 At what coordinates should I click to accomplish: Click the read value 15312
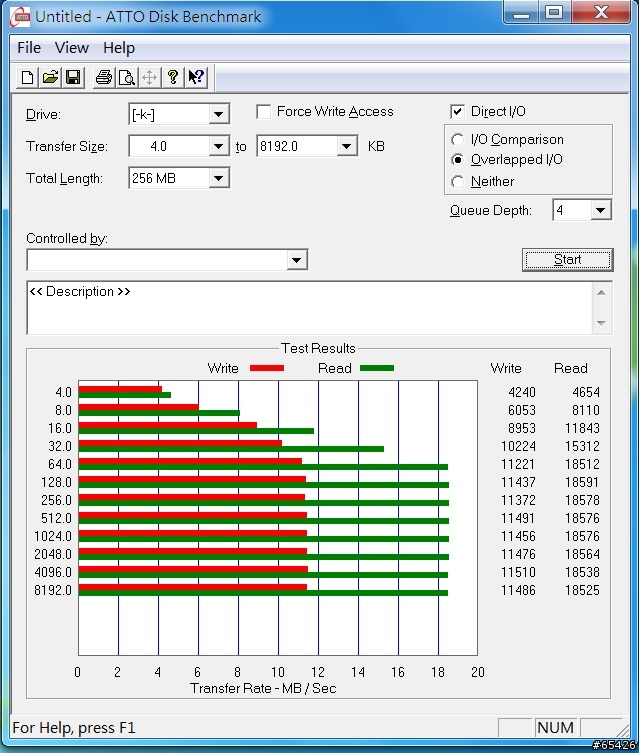(582, 446)
